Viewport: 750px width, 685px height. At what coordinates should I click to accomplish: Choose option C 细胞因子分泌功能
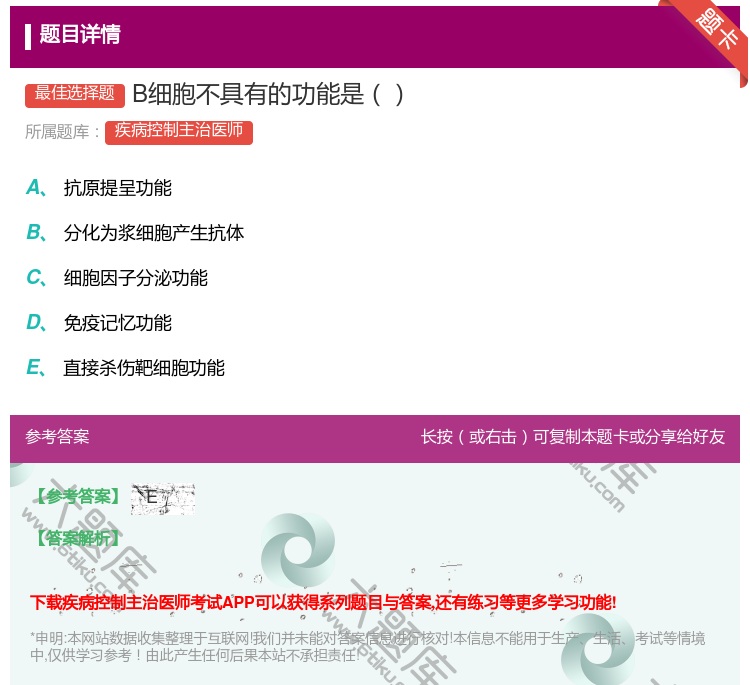tap(117, 278)
